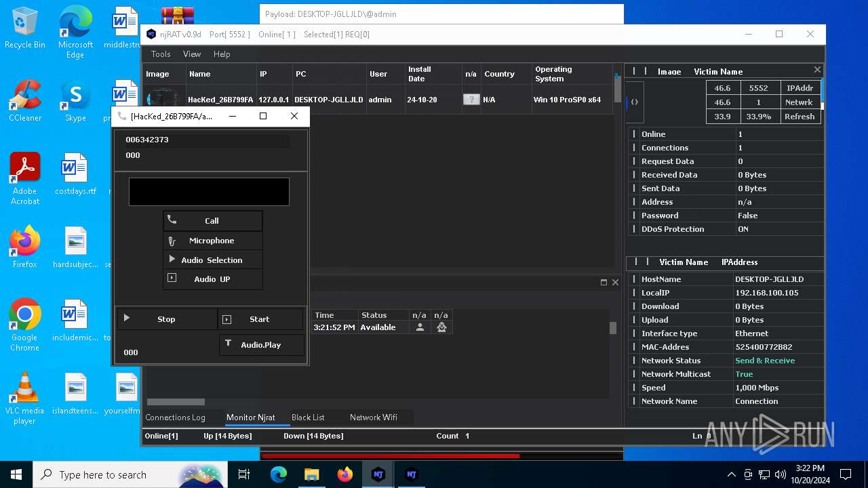This screenshot has height=488, width=868.
Task: Select the Password row in server info
Action: click(726, 216)
